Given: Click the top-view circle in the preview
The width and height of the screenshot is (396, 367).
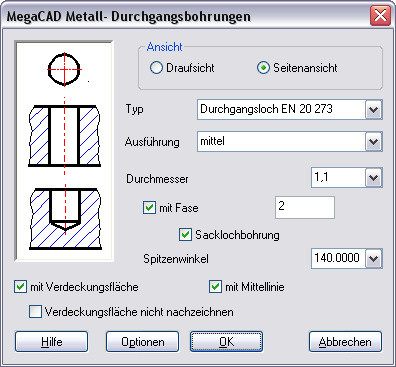Looking at the screenshot, I should coord(64,69).
